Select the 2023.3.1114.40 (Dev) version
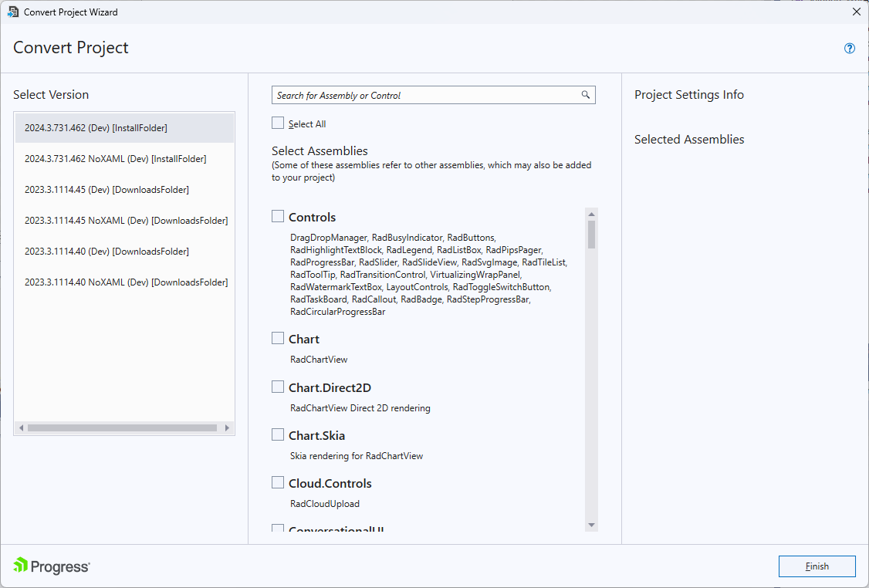Image resolution: width=869 pixels, height=588 pixels. (x=123, y=251)
